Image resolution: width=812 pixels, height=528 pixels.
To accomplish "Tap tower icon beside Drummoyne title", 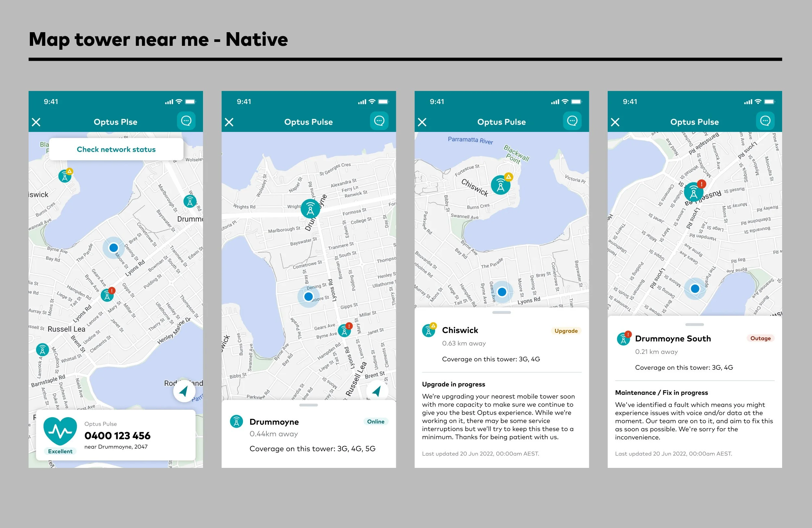I will [x=236, y=421].
